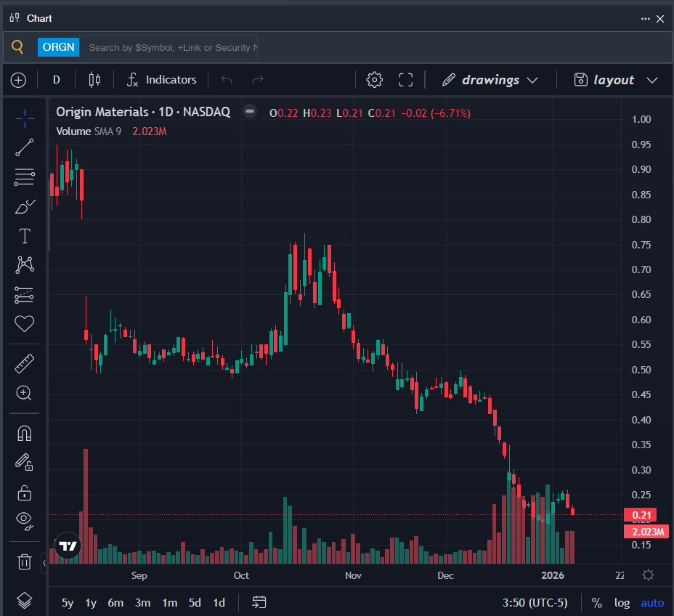
Task: Set chart range to 5y
Action: [68, 603]
